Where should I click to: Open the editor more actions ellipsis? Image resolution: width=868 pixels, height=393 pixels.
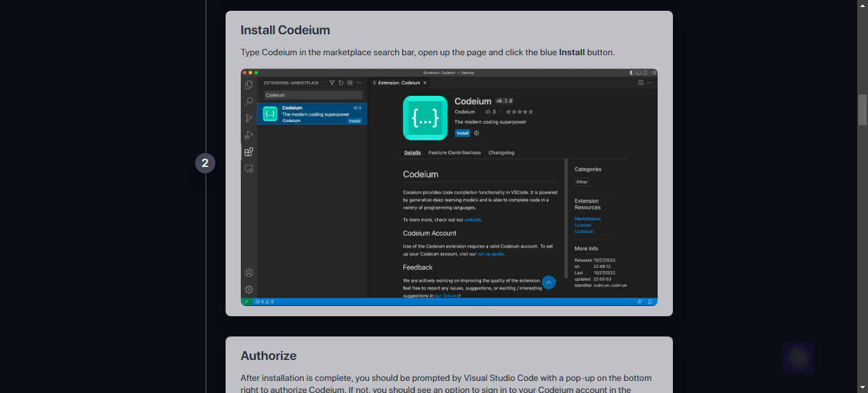[649, 83]
